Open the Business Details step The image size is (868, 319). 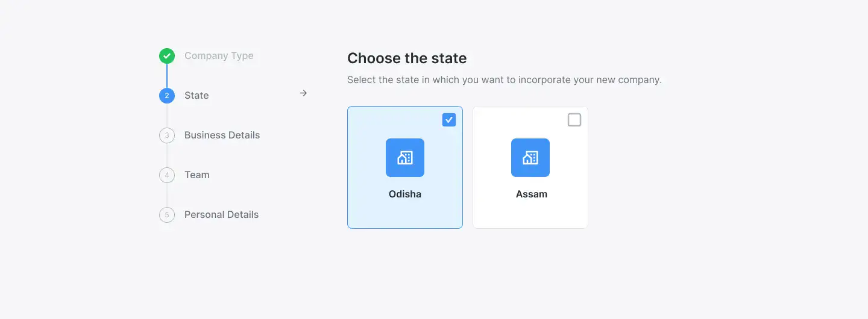pyautogui.click(x=222, y=135)
